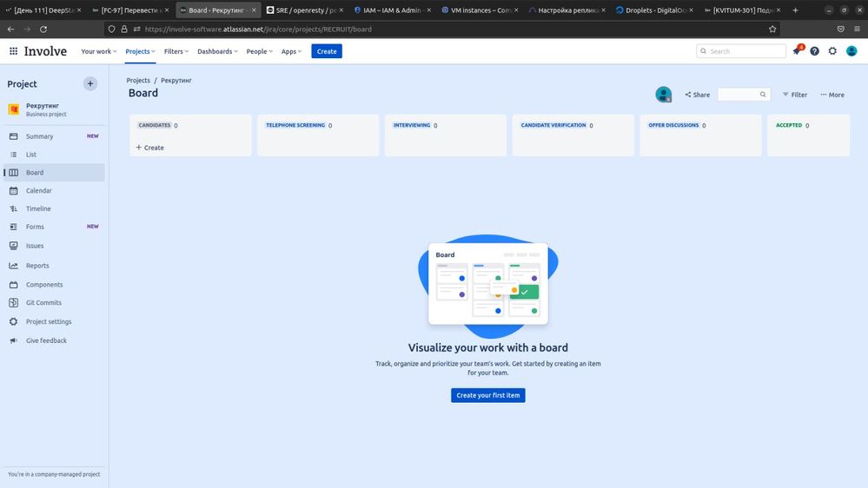The width and height of the screenshot is (868, 488).
Task: Click the Forms sidebar icon
Action: [x=14, y=227]
